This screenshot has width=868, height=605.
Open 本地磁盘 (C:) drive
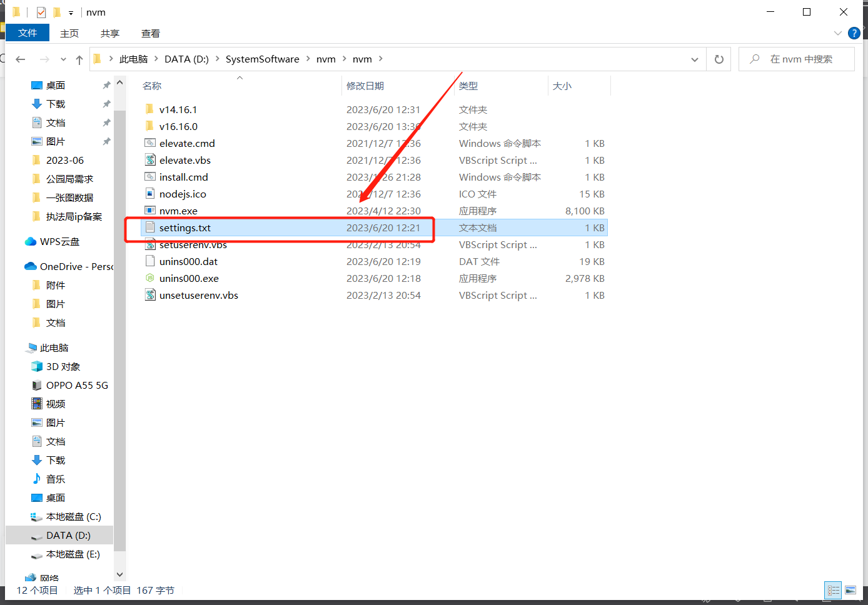73,517
